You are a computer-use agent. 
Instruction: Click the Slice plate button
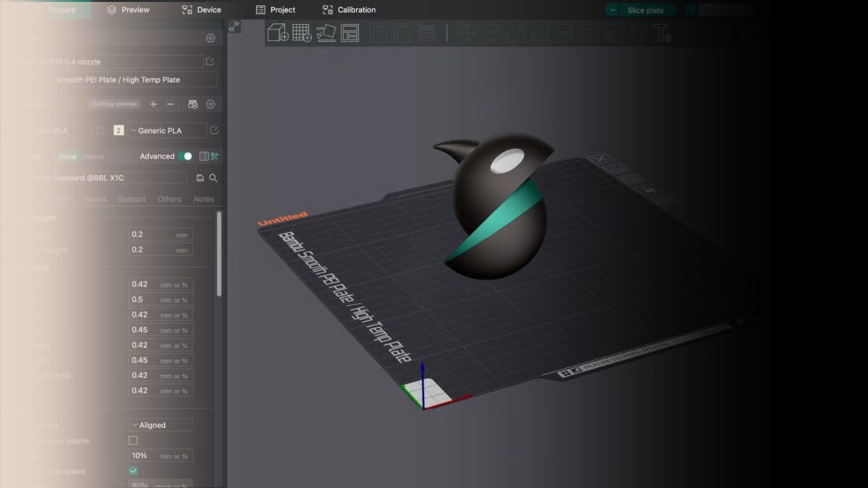click(x=646, y=10)
